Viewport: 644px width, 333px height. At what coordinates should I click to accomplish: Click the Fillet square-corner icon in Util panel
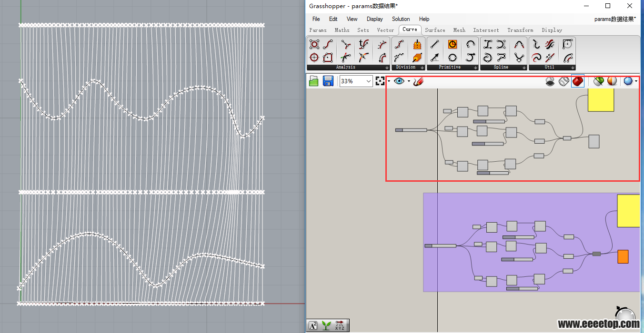(x=568, y=44)
